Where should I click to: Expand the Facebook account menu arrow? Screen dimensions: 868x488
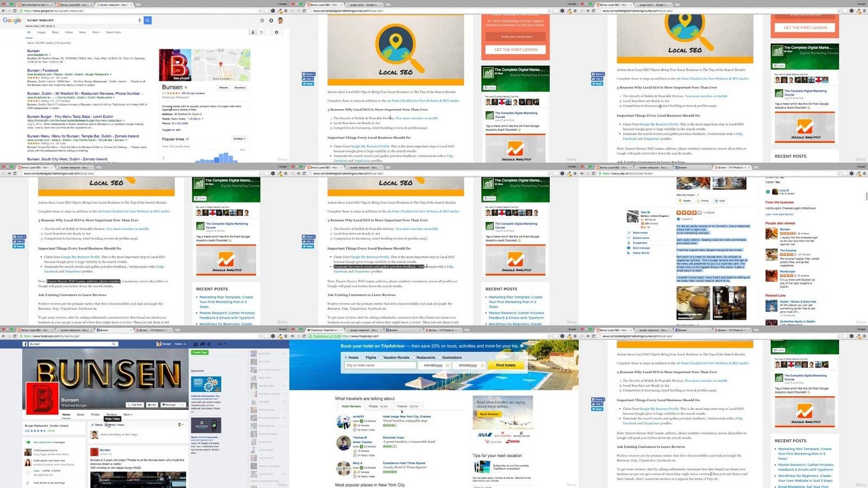pos(225,344)
